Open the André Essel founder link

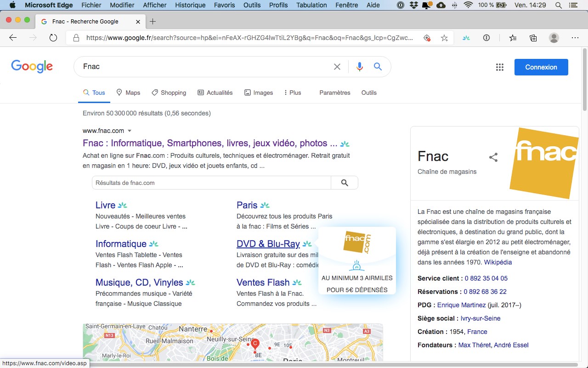click(511, 345)
